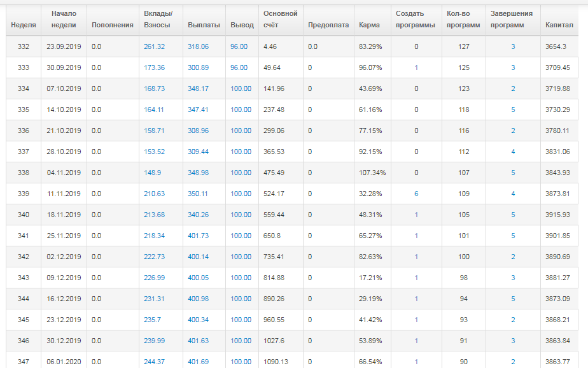The height and width of the screenshot is (368, 588).
Task: Open payouts value 401.63
Action: tap(198, 341)
